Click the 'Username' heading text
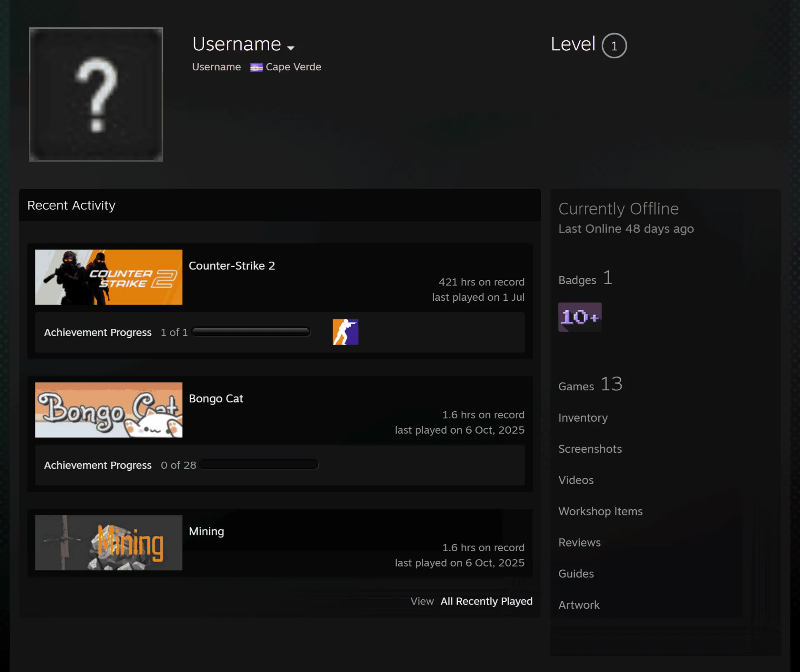800x672 pixels. (x=237, y=44)
